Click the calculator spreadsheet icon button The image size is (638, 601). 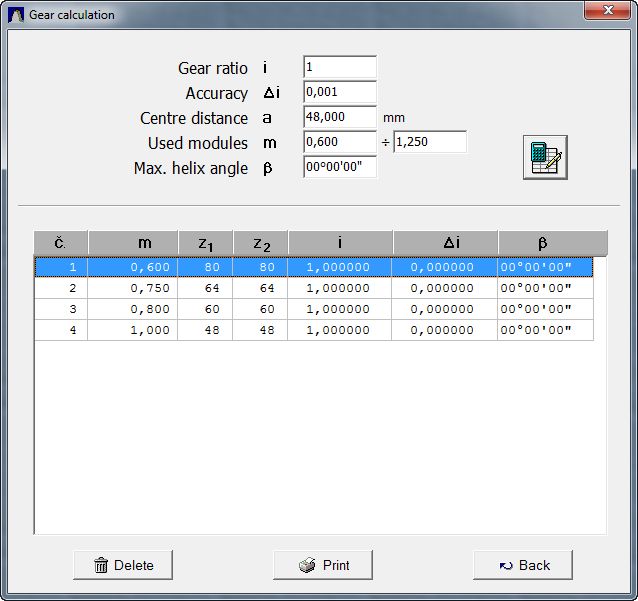pos(545,158)
